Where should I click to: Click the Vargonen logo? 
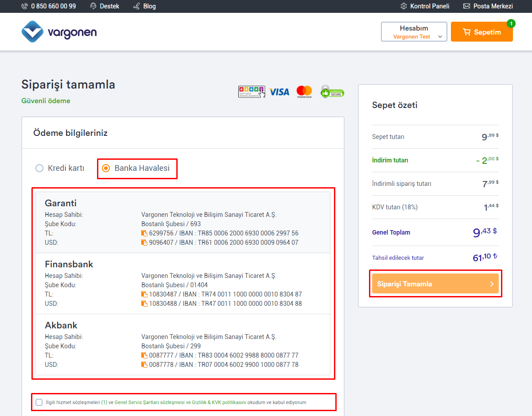(59, 32)
